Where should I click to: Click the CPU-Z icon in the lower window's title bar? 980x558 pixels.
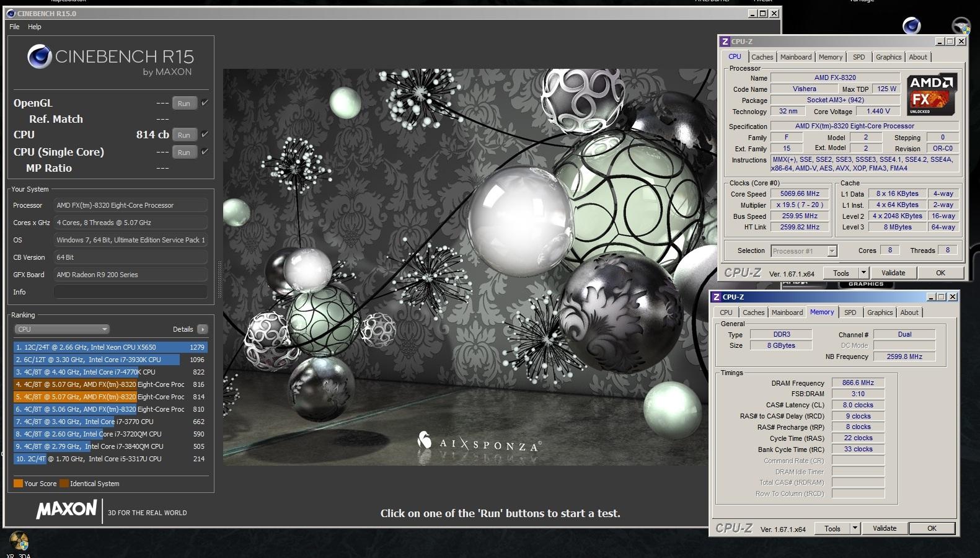click(716, 297)
